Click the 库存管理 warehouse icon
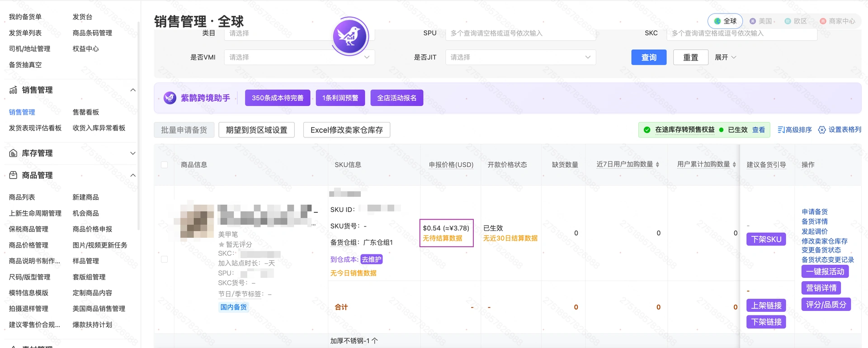The image size is (868, 348). 14,153
